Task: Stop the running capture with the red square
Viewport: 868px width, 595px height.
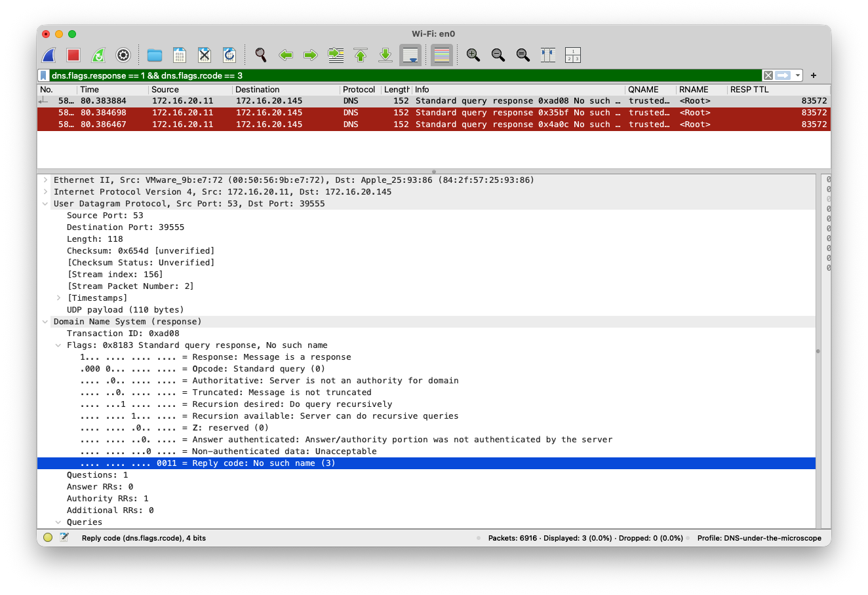Action: (73, 55)
